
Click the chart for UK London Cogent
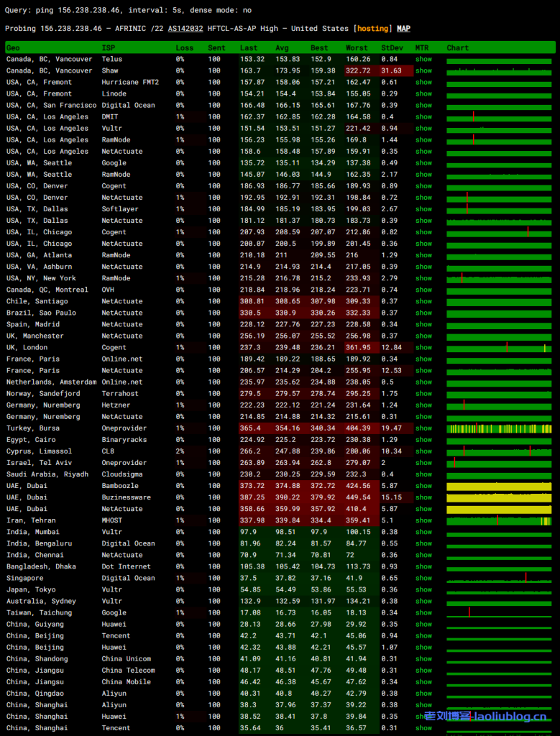tap(499, 347)
